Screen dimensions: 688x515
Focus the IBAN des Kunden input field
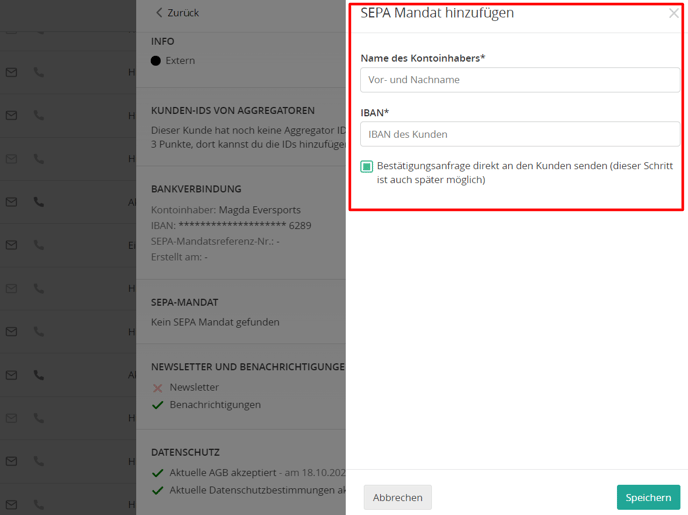(520, 134)
